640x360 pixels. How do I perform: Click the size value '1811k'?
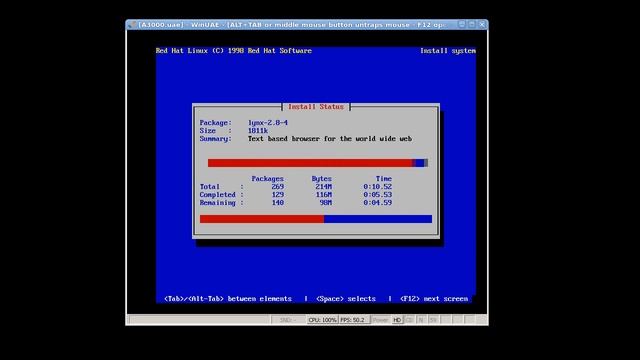pyautogui.click(x=258, y=131)
